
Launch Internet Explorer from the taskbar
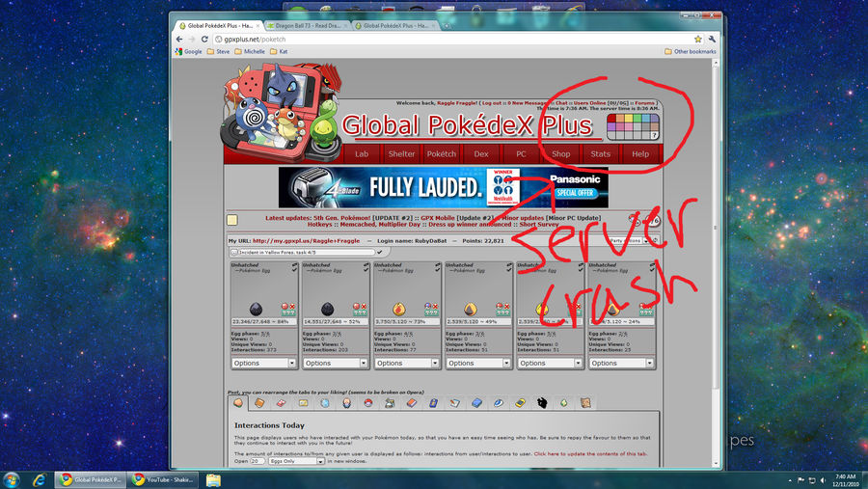39,479
